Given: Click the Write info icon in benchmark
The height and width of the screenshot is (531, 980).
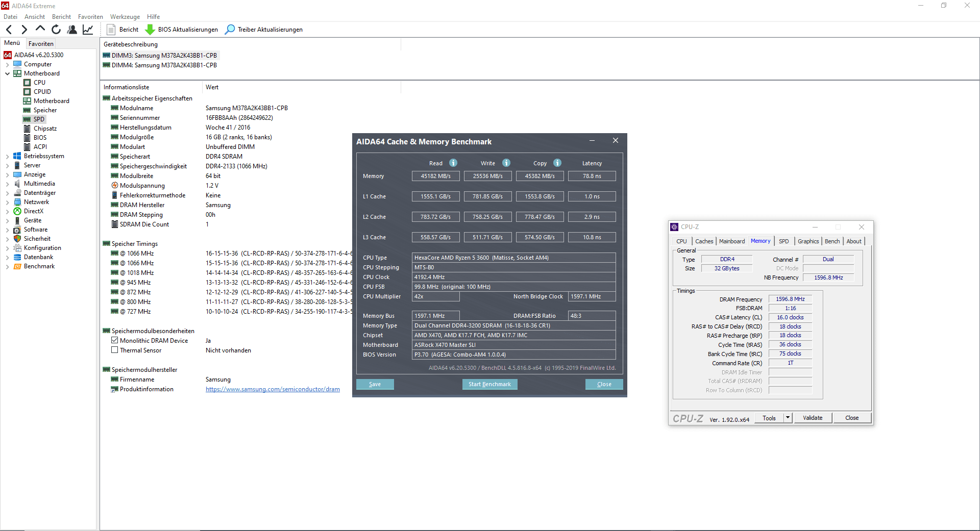Looking at the screenshot, I should tap(506, 163).
